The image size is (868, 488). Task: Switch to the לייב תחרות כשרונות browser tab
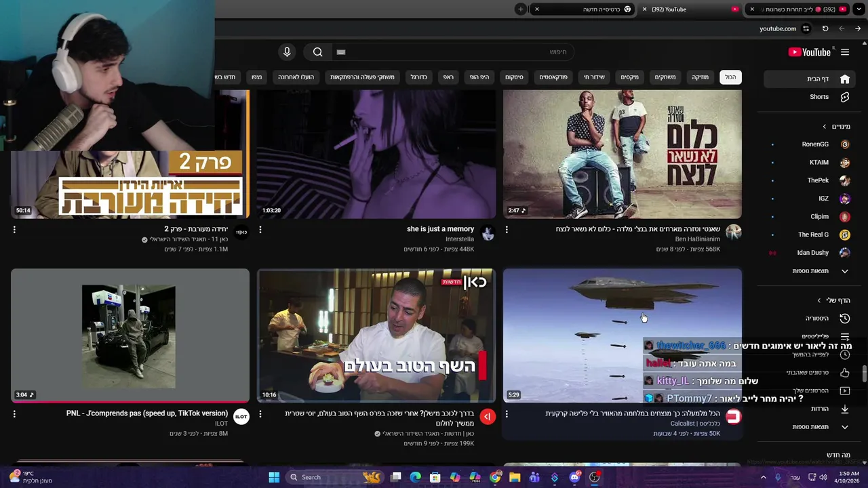(x=799, y=9)
